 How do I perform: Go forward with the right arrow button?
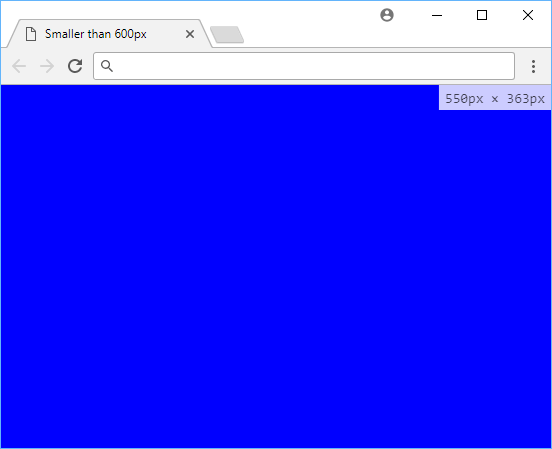(x=47, y=66)
